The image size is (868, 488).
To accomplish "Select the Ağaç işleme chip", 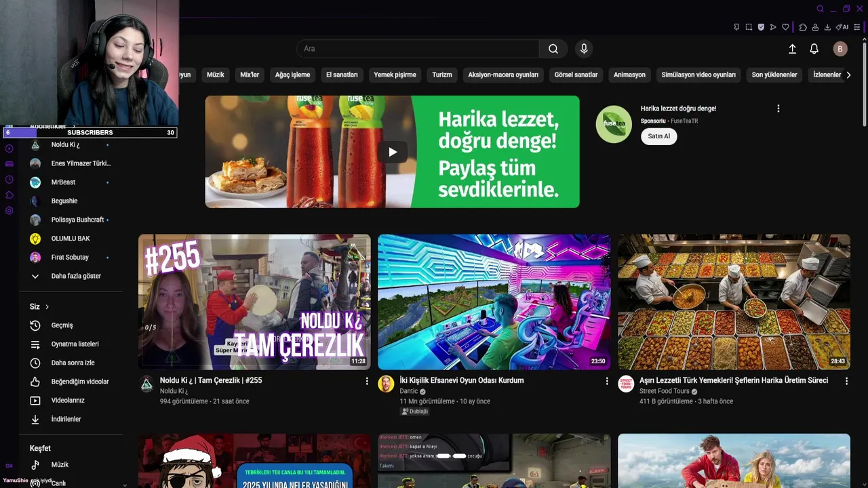I will click(292, 75).
